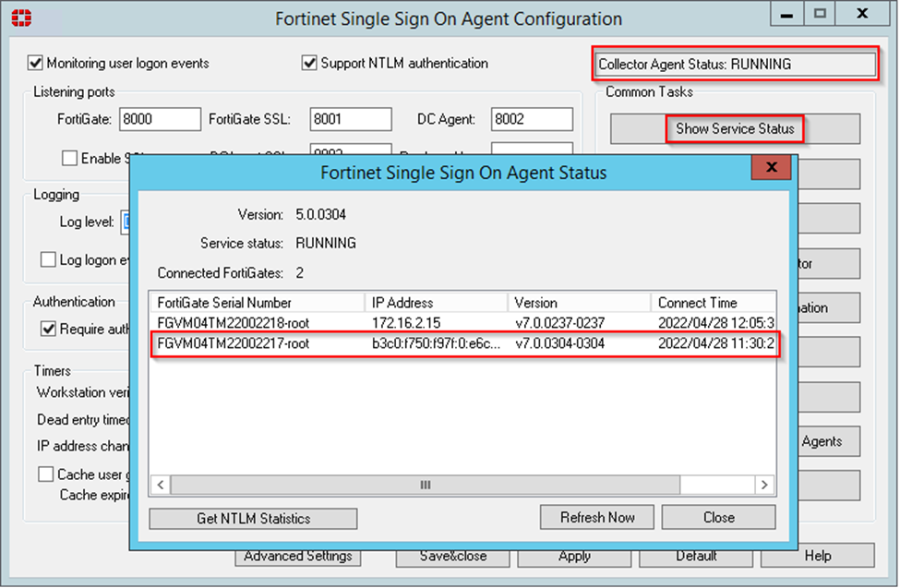
Task: Select row FGVM04TM22002217-root
Action: (x=462, y=343)
